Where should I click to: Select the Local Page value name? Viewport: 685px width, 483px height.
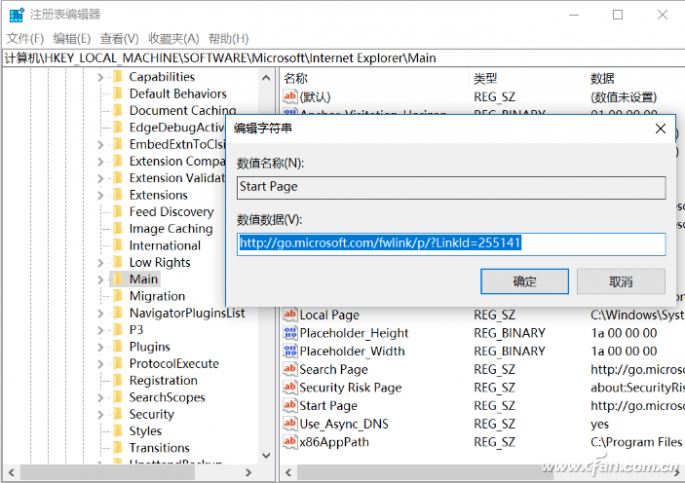coord(329,315)
